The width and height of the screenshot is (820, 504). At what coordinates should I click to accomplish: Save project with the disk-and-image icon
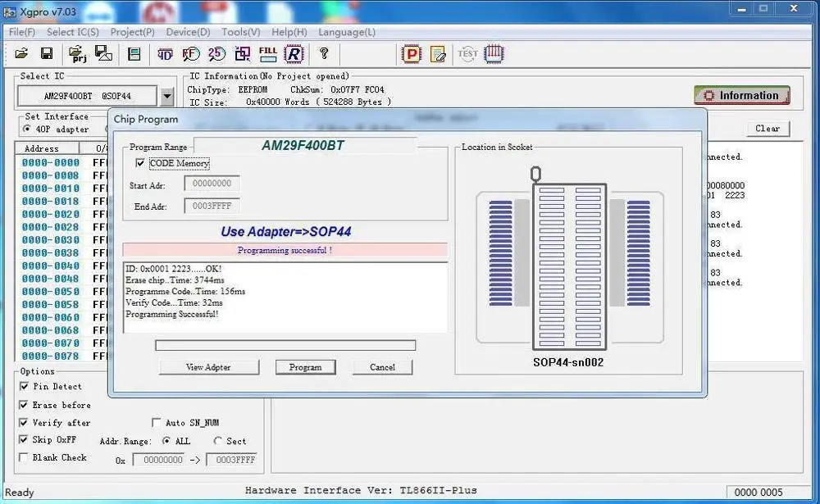[x=103, y=53]
